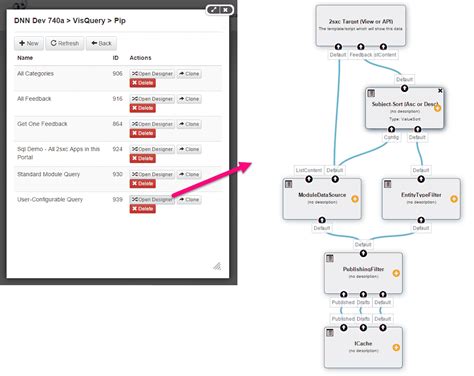Click EntityTypeFilter node type icon

click(388, 184)
